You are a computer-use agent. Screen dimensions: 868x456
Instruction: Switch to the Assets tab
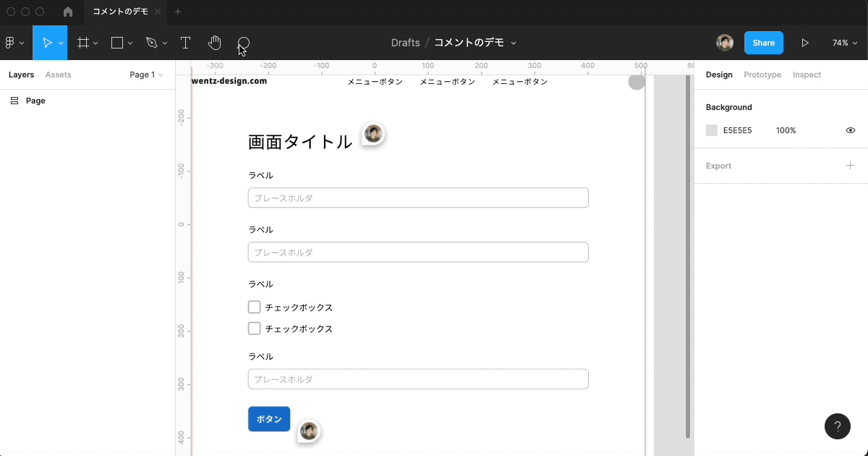click(x=58, y=75)
